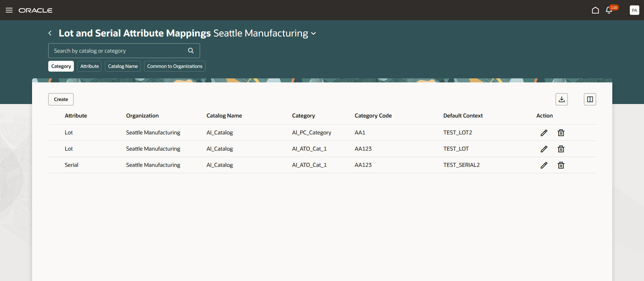This screenshot has height=281, width=644.
Task: Click the Oracle logo
Action: (x=35, y=10)
